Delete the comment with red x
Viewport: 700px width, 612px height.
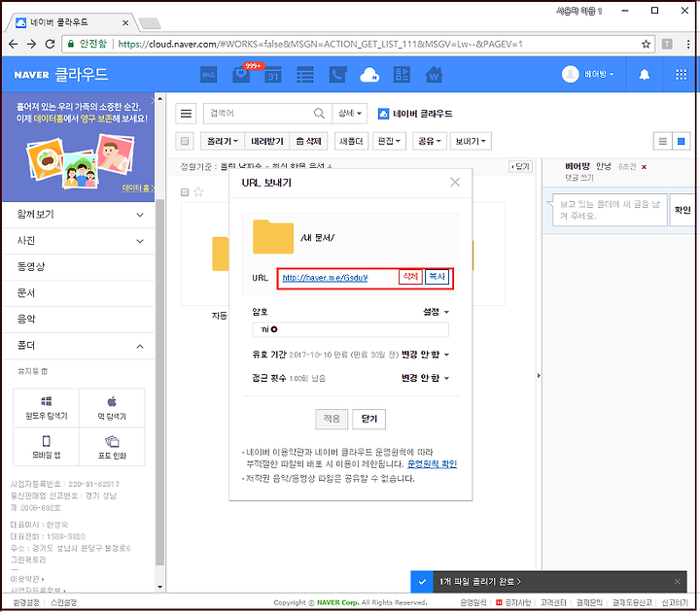click(644, 167)
